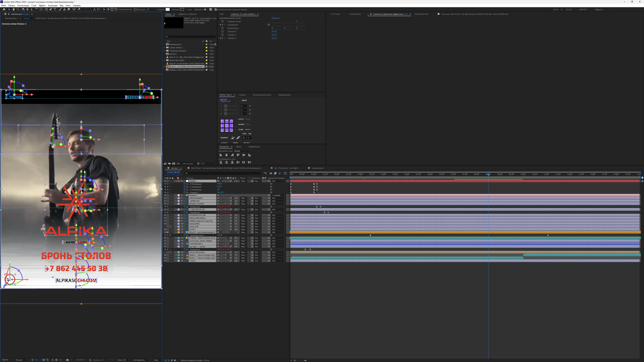Click Сбросить reset link in properties
The image size is (644, 362).
pos(276,18)
